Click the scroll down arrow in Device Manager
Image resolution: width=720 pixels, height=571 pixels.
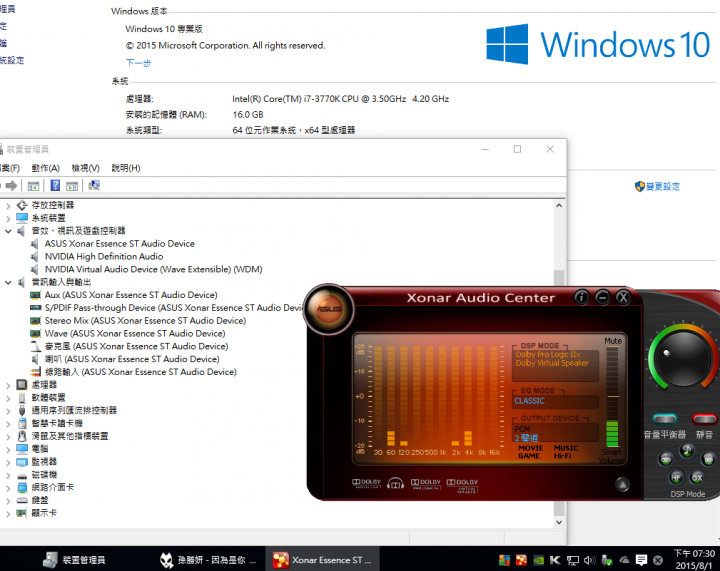[x=559, y=522]
